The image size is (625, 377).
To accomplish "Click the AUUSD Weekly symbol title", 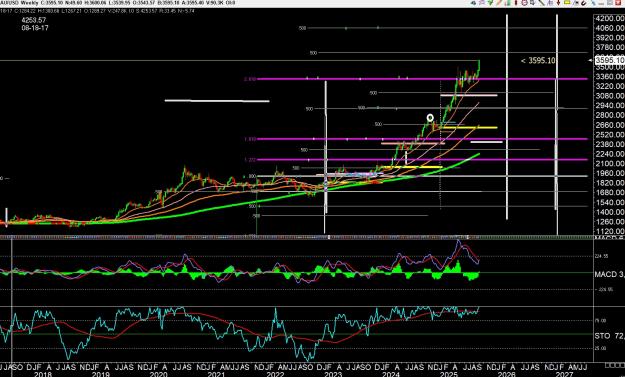I will tap(19, 2).
